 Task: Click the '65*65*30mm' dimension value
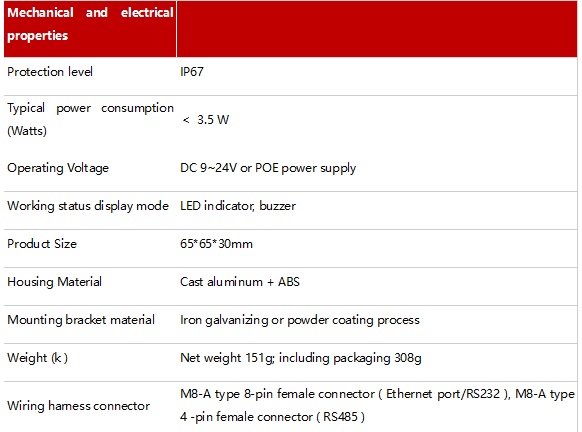click(x=216, y=244)
